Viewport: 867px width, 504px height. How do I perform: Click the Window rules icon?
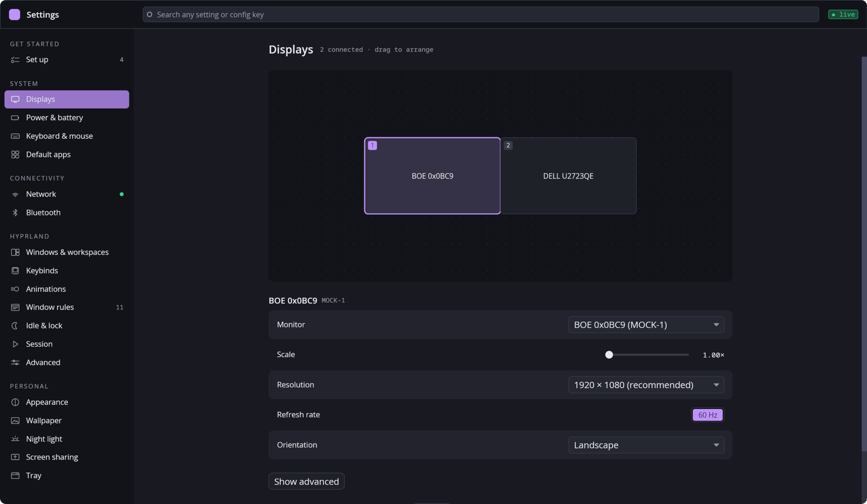coord(15,307)
